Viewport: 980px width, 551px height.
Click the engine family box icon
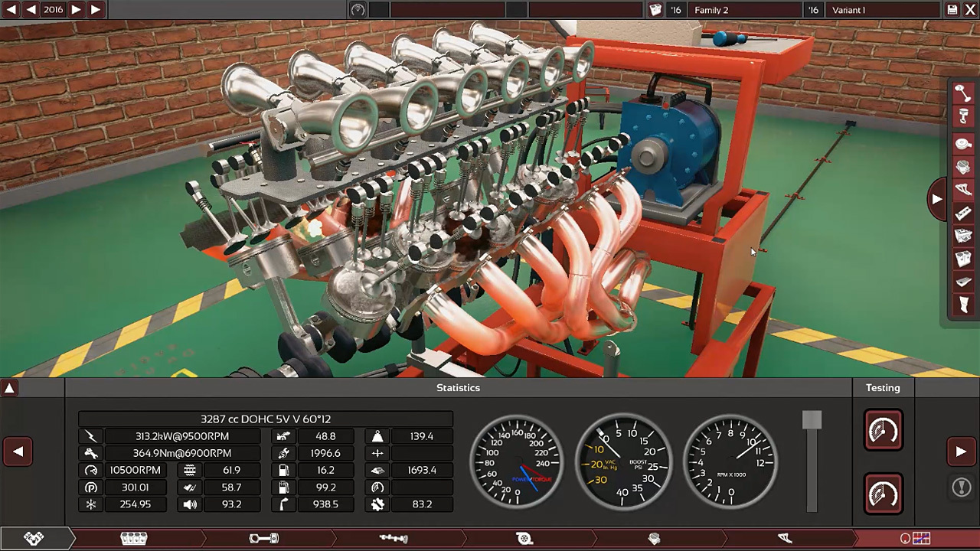click(655, 10)
